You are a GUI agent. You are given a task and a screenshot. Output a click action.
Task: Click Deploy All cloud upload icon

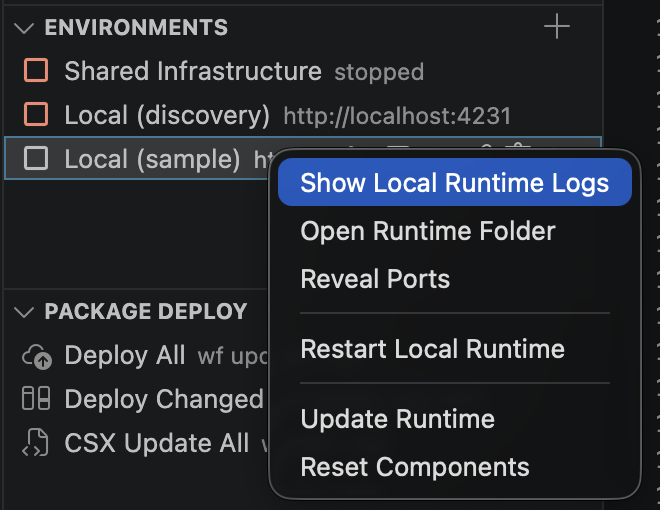[37, 356]
